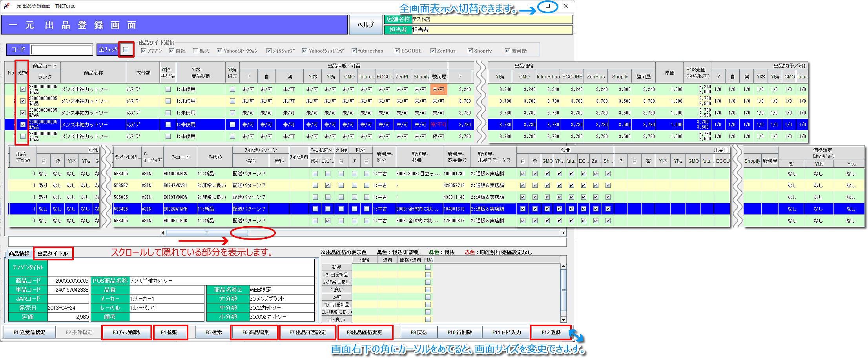
Task: Click the F12 登録 button
Action: click(551, 333)
